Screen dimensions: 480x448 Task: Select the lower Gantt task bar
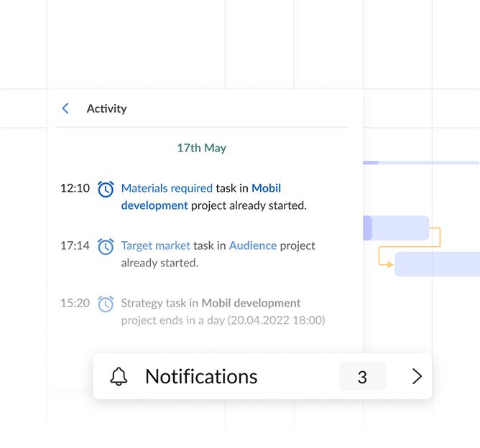437,264
